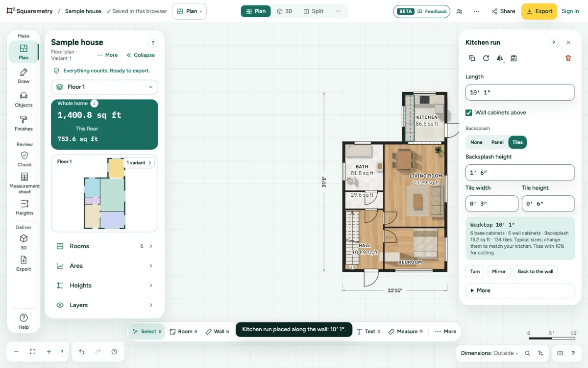This screenshot has height=368, width=588.
Task: Click the Backsplash height field
Action: (x=520, y=173)
